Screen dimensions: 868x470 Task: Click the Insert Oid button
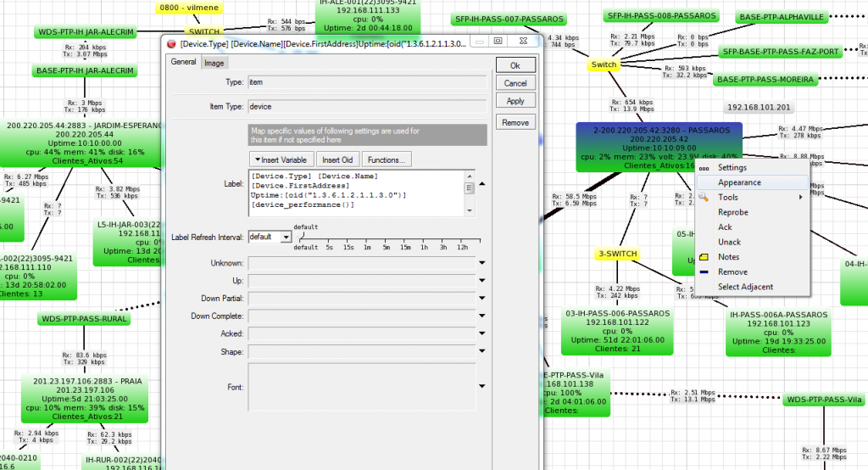pos(338,159)
